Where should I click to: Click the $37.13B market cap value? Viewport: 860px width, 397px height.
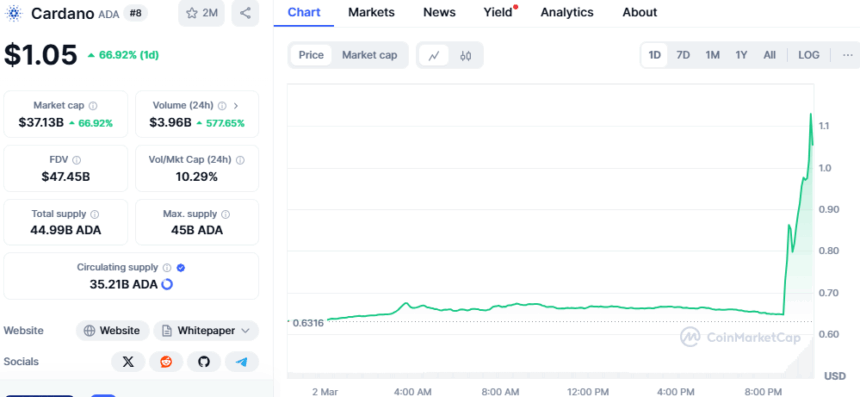(x=41, y=123)
